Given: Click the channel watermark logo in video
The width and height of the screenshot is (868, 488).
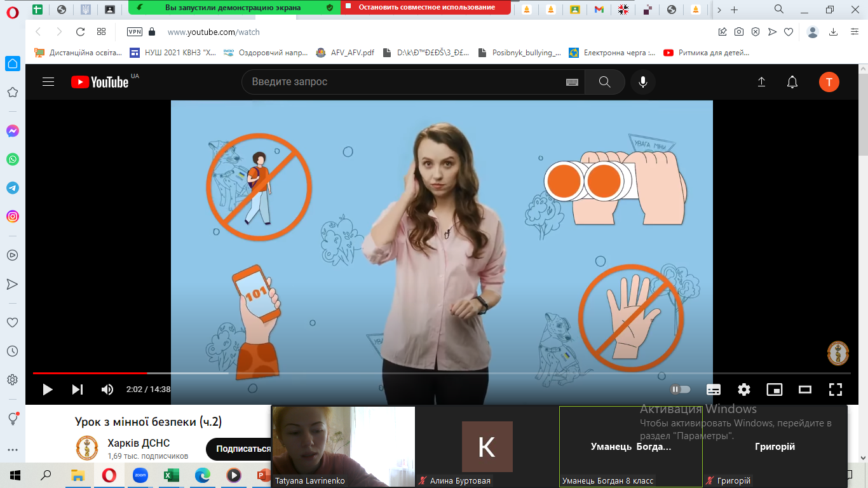Looking at the screenshot, I should (x=838, y=354).
